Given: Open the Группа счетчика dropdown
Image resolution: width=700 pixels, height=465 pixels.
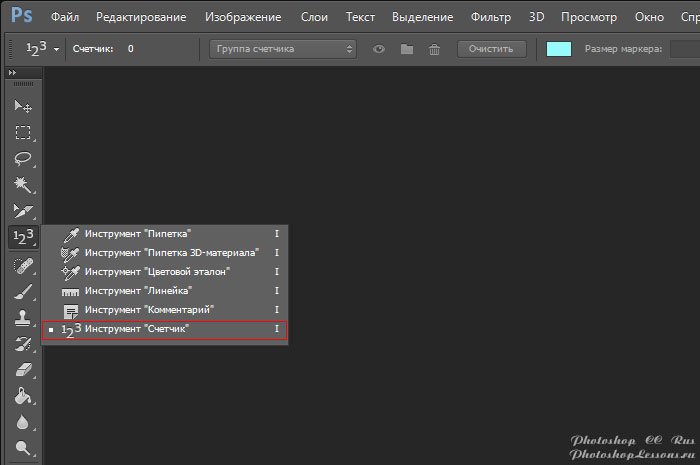Looking at the screenshot, I should click(x=284, y=49).
